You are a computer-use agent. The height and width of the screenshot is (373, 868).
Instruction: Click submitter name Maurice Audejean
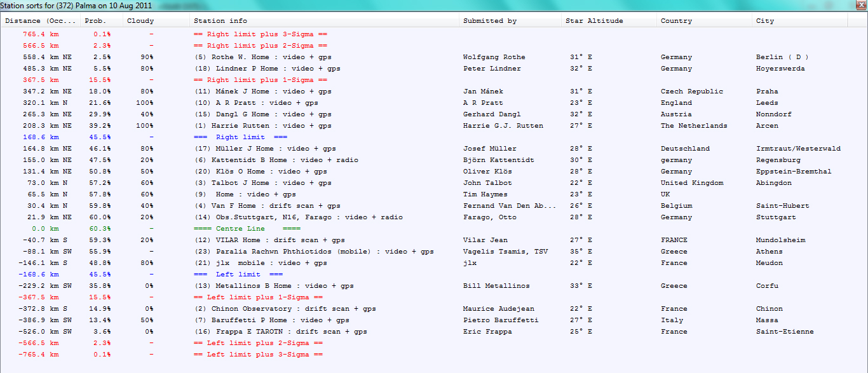[x=498, y=309]
